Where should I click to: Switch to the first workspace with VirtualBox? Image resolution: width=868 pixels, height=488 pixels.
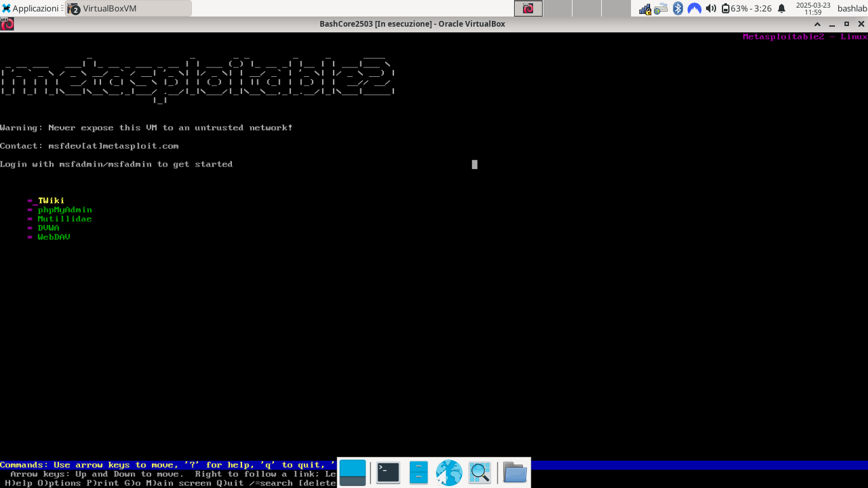coord(528,8)
